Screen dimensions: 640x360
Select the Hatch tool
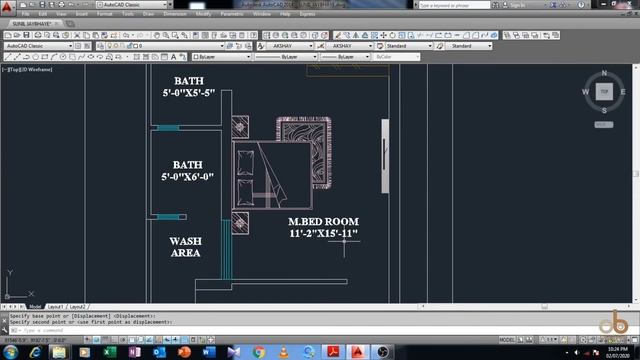(137, 57)
